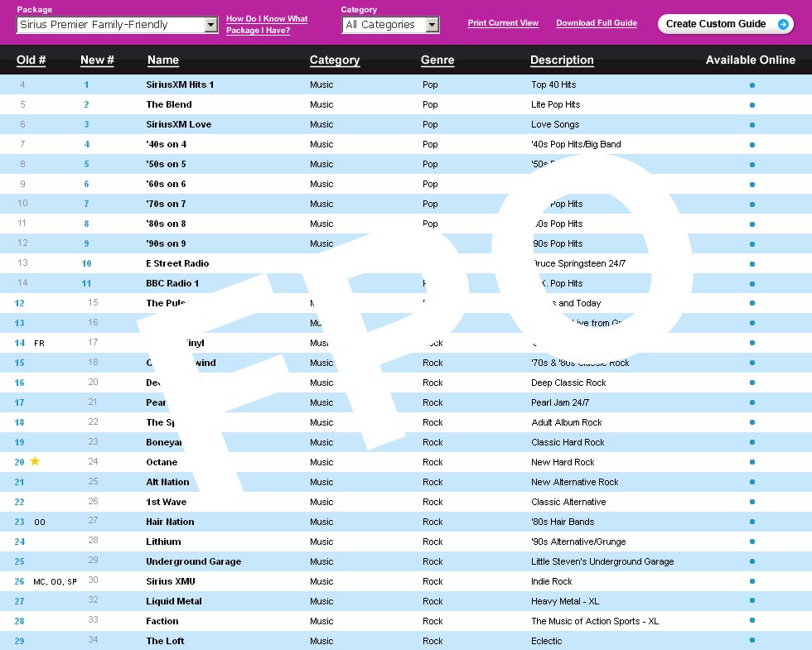Select the Alt Nation channel name

pyautogui.click(x=167, y=482)
